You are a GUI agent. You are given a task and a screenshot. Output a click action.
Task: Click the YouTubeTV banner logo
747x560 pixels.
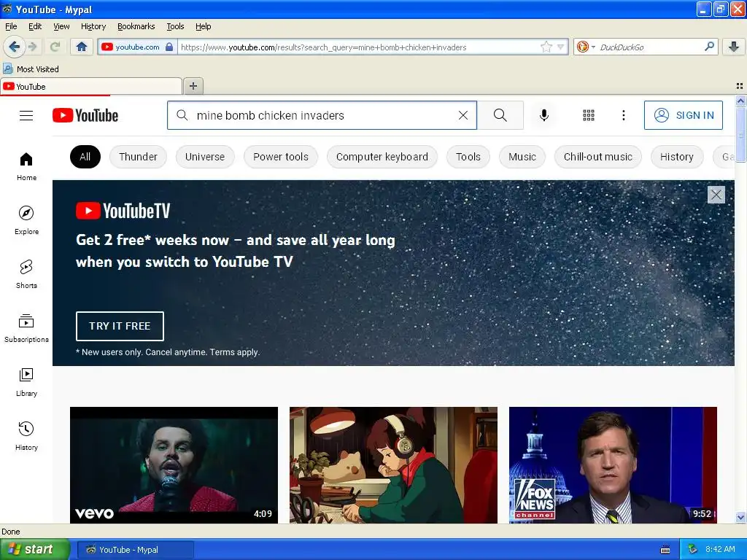[123, 211]
